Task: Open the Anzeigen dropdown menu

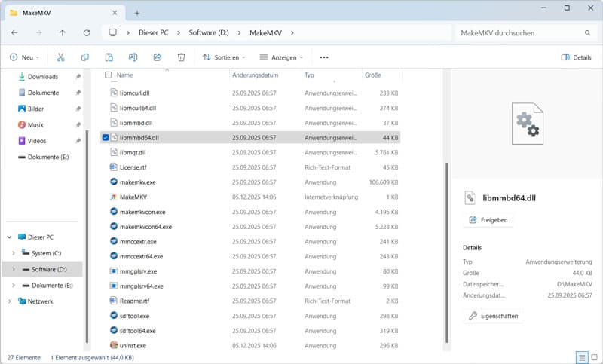Action: 280,57
